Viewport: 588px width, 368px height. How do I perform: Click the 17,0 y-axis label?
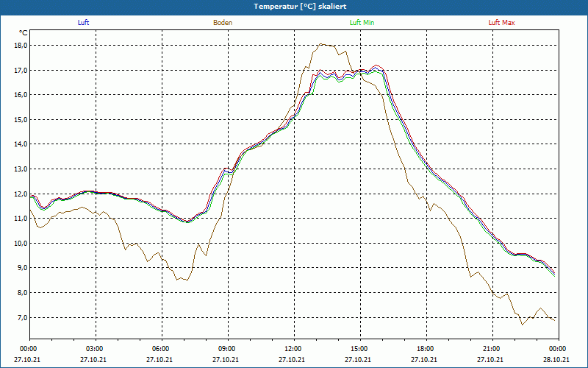pos(21,70)
